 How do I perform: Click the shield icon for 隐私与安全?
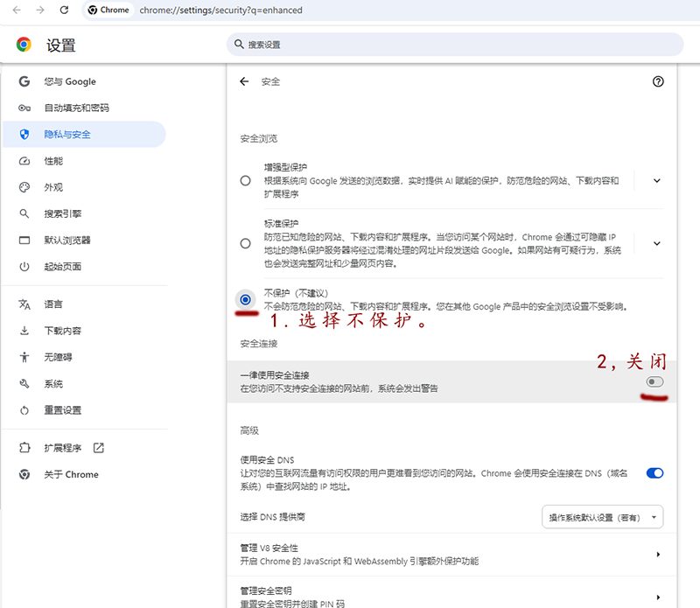tap(24, 135)
